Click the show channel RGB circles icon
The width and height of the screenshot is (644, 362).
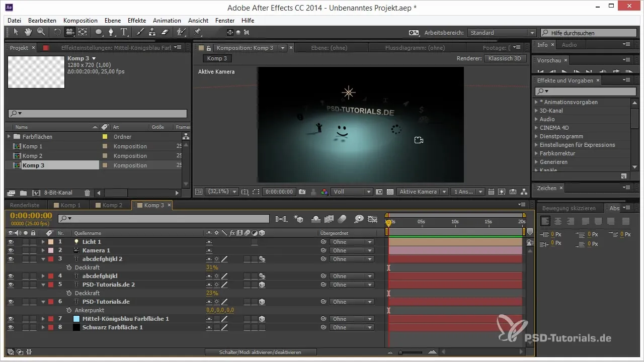click(x=325, y=192)
